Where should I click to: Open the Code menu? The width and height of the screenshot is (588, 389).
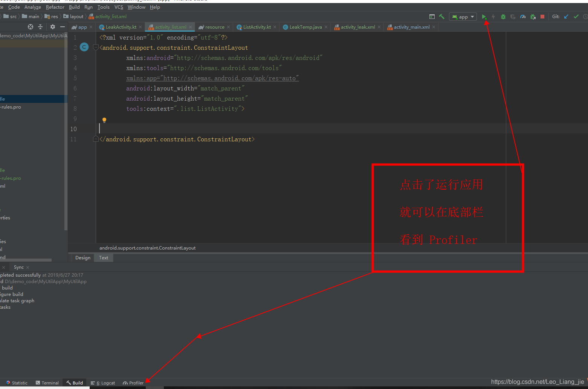coord(14,7)
